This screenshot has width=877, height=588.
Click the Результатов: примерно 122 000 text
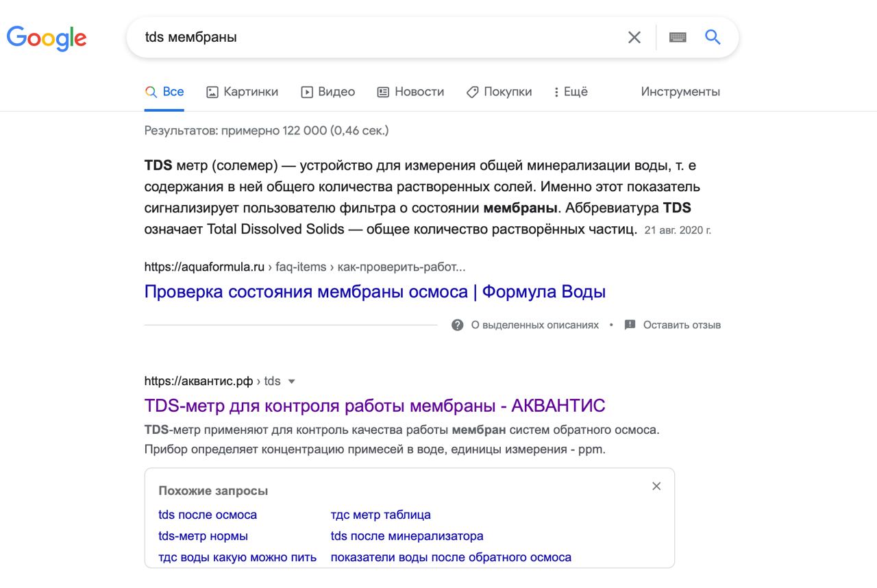[x=267, y=130]
